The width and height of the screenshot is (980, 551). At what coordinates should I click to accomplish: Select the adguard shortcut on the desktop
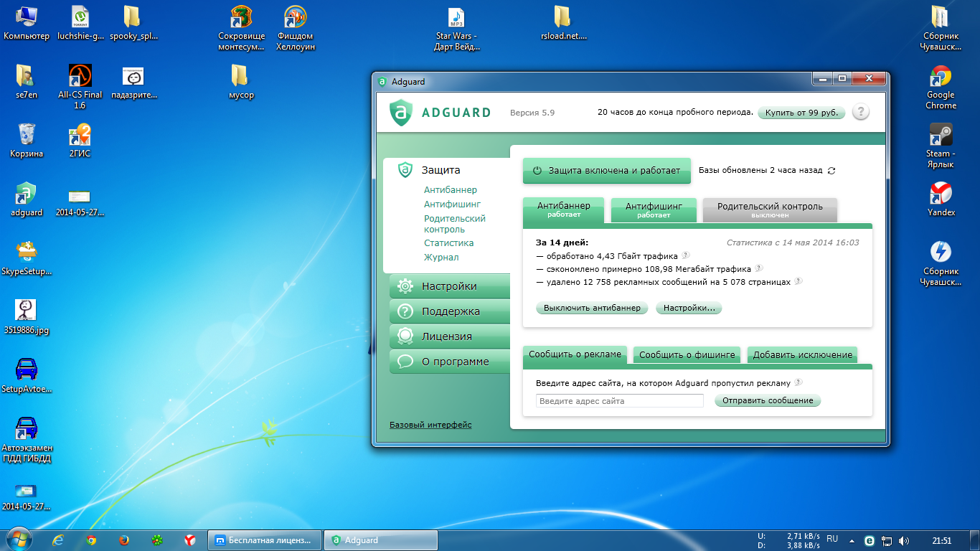[27, 199]
